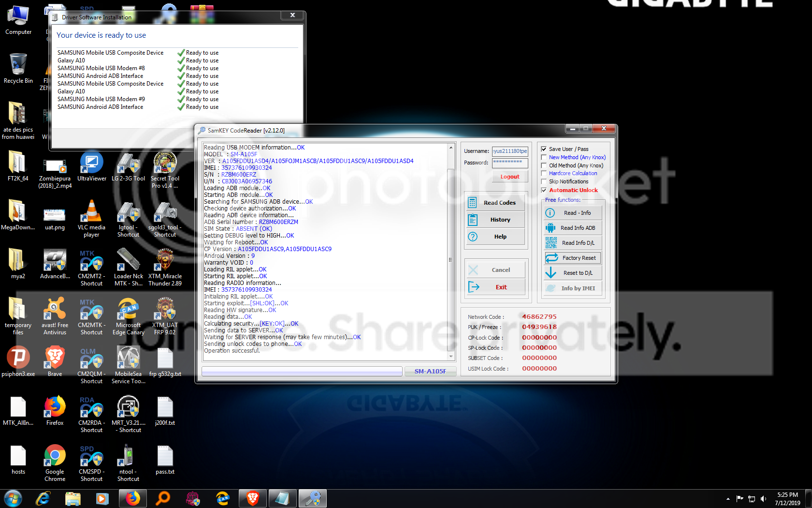The image size is (812, 508).
Task: Open Secret Tool Pro v1.4 shortcut
Action: coord(165,170)
